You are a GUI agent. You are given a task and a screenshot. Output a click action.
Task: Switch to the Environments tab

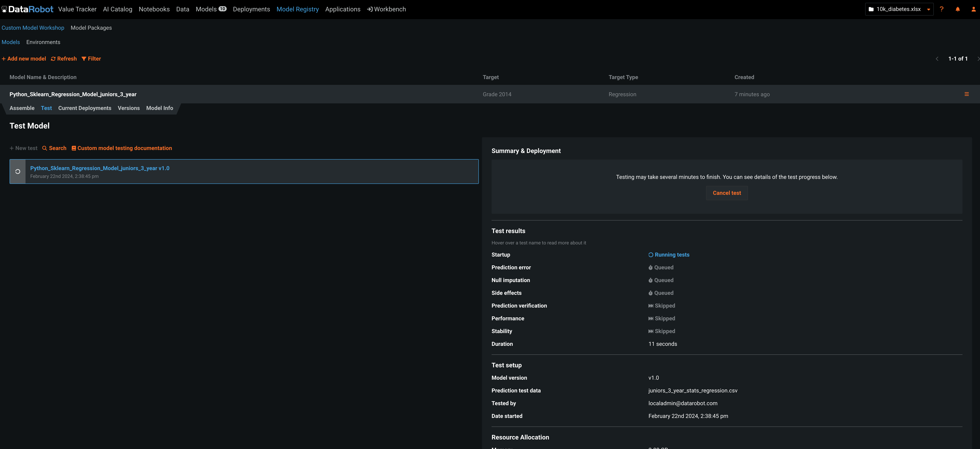coord(43,42)
